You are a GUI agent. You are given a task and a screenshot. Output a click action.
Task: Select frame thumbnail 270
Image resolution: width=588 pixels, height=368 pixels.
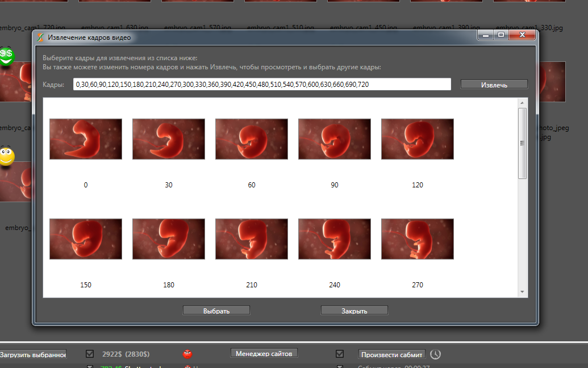418,239
